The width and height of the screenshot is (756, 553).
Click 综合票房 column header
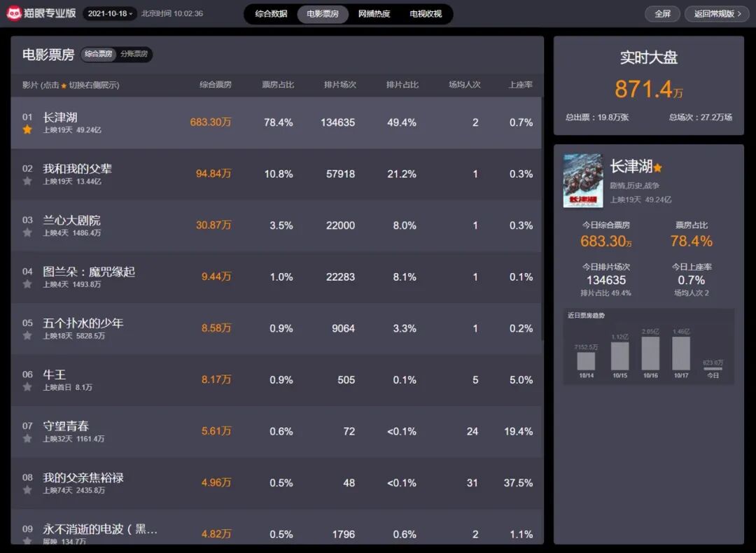point(216,85)
